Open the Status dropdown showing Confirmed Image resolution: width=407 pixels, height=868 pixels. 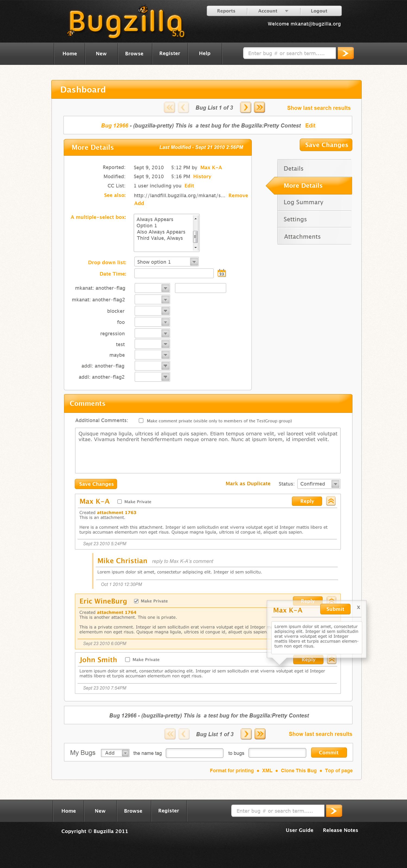(319, 484)
